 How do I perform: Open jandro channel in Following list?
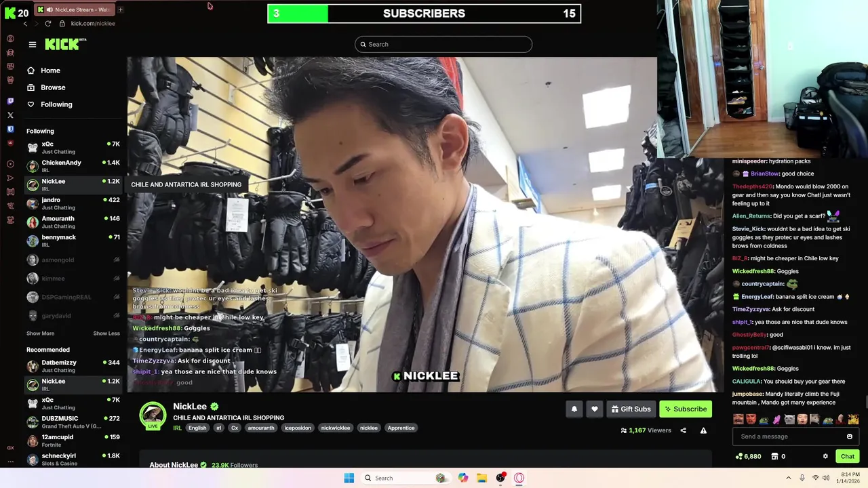click(x=73, y=203)
